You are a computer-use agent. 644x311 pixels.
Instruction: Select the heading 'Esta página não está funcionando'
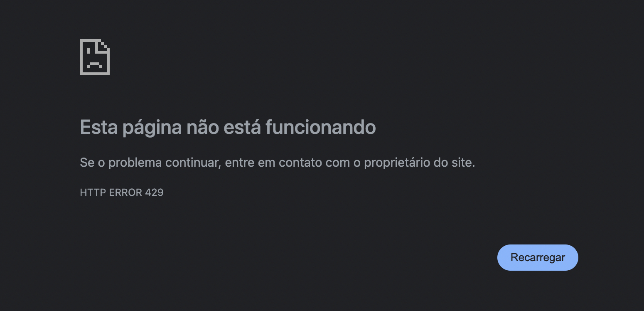228,127
